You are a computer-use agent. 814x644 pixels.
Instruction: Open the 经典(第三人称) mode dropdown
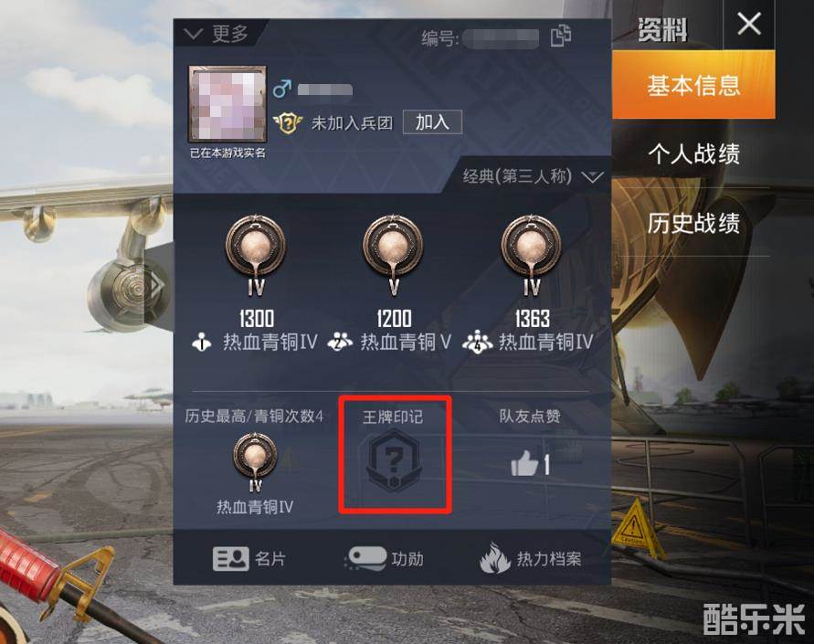click(533, 176)
